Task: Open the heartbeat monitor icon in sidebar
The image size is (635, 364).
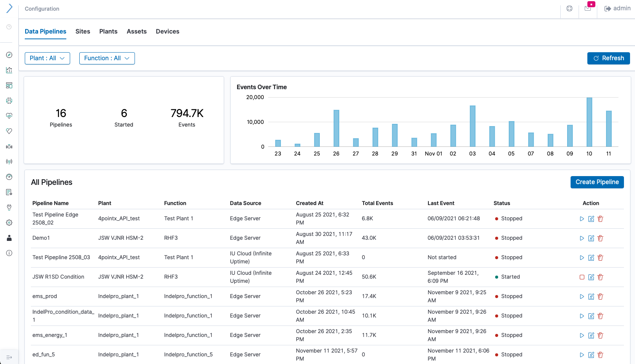Action: point(9,116)
